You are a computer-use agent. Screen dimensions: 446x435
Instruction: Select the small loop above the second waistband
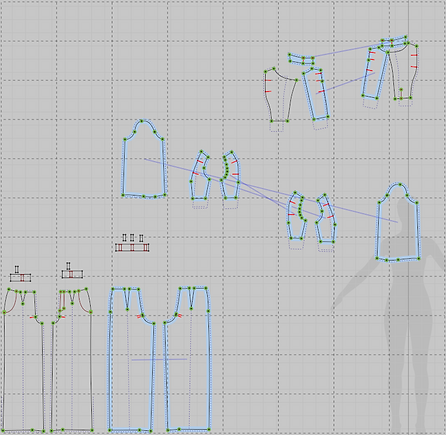[x=68, y=266]
